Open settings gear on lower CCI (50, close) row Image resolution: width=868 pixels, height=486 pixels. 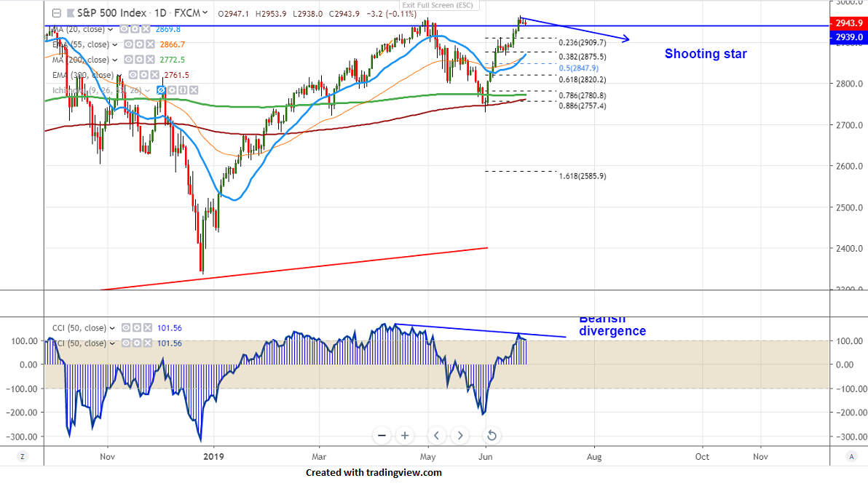coord(137,343)
